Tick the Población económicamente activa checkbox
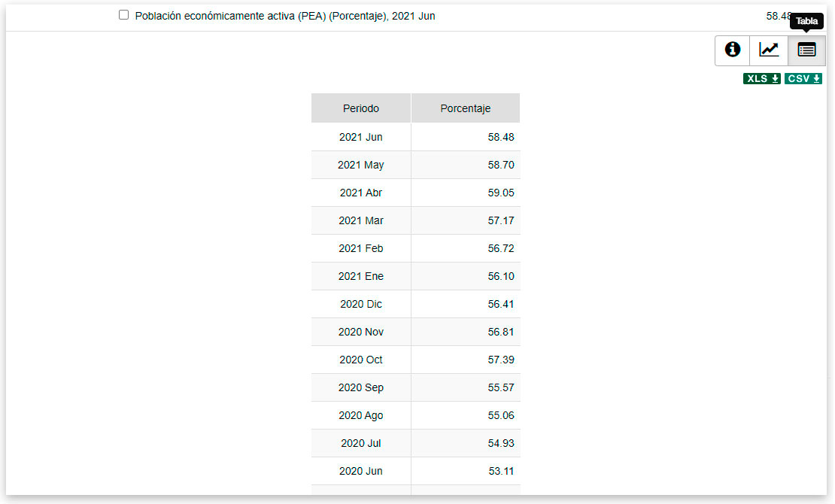This screenshot has width=835, height=504. pyautogui.click(x=124, y=15)
